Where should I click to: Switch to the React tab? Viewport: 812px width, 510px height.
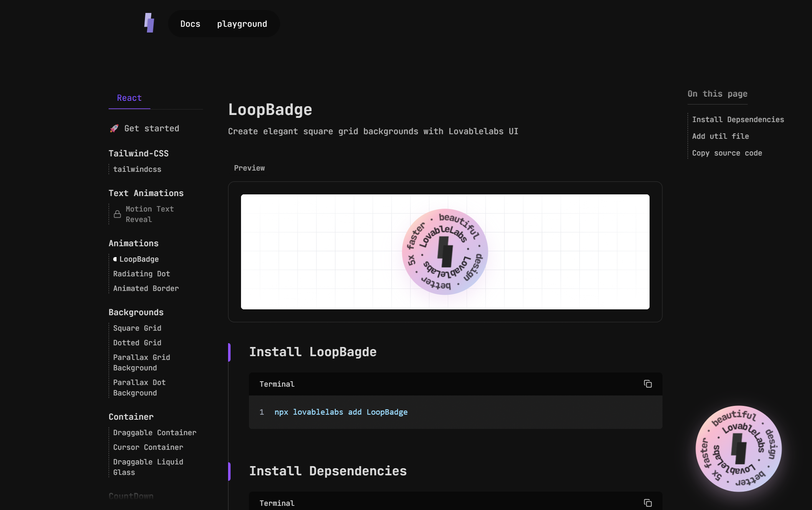click(129, 98)
